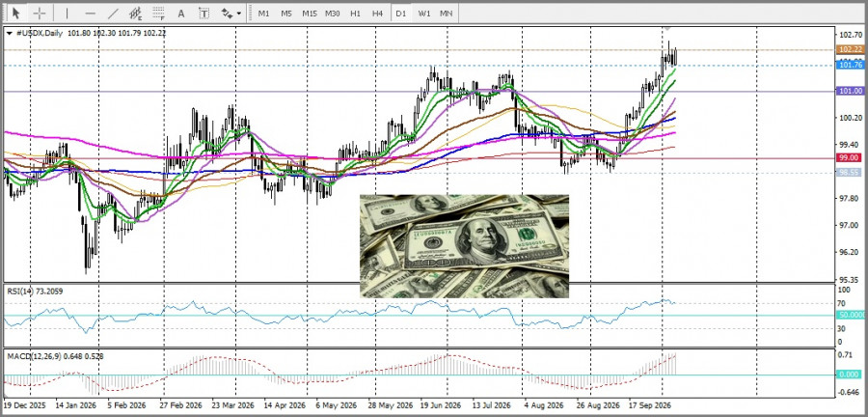Viewport: 868px width, 417px height.
Task: Click the 17 Sep 2026 date label
Action: click(x=649, y=405)
